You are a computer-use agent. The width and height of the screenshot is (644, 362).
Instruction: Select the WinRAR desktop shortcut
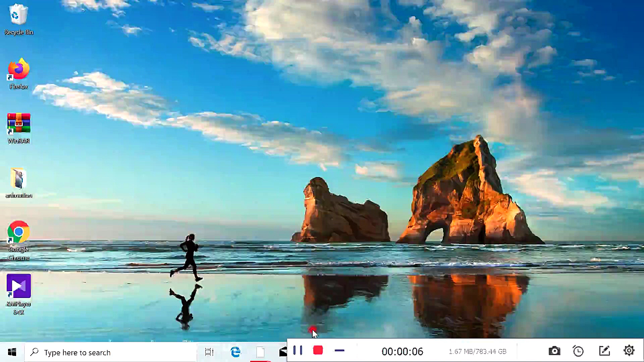(18, 124)
